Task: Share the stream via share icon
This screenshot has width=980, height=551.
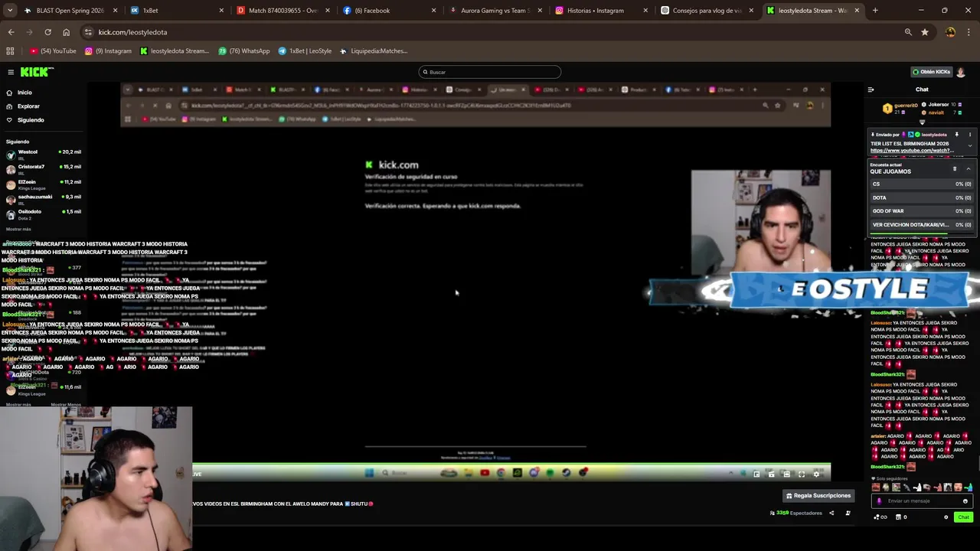Action: [x=831, y=513]
